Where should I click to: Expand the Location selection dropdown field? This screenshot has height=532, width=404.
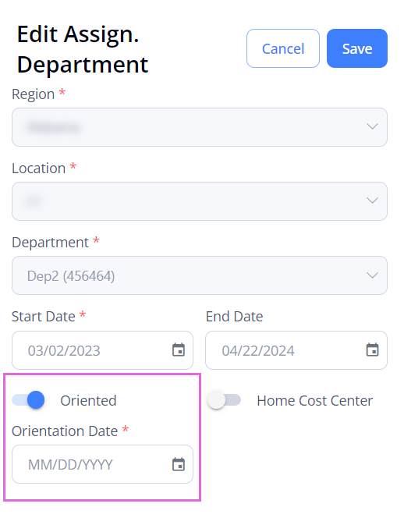(200, 201)
